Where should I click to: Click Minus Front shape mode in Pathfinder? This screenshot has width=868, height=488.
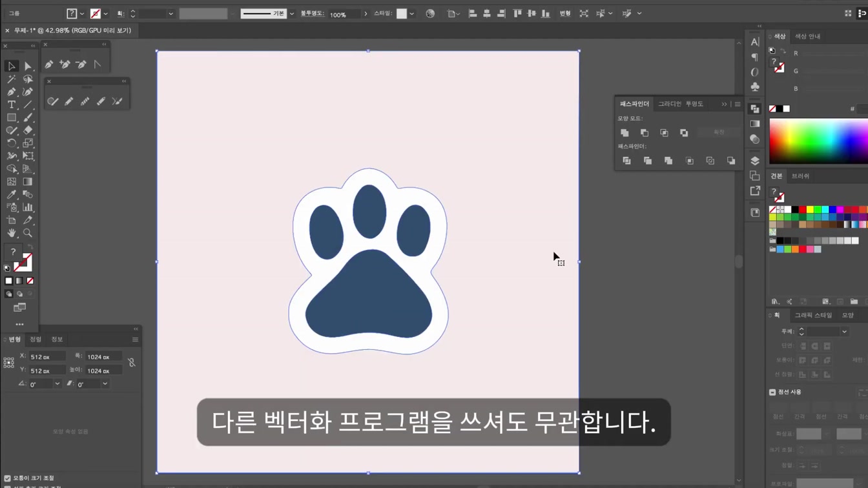[x=645, y=132]
